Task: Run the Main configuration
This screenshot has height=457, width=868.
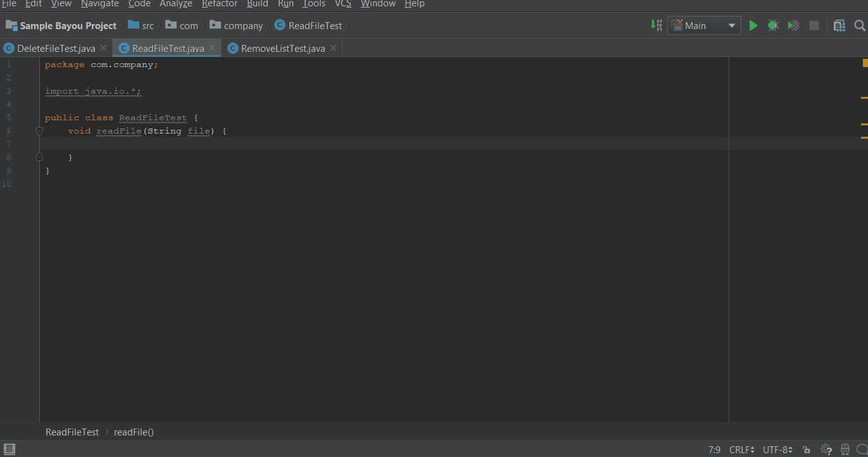Action: tap(752, 25)
